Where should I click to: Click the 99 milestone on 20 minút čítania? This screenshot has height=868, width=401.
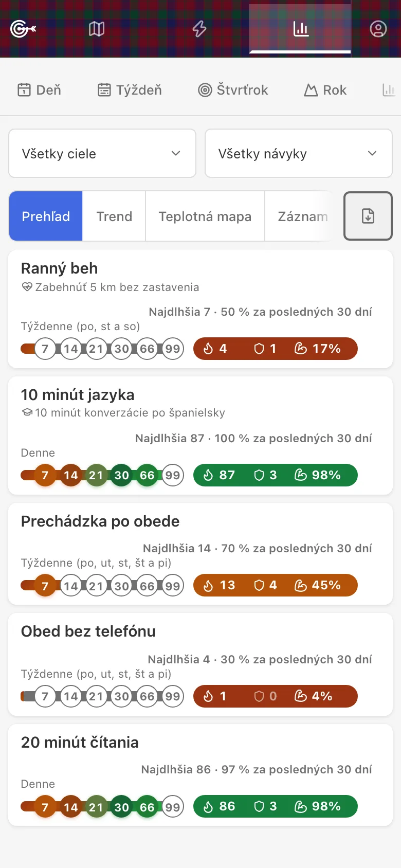(x=173, y=807)
